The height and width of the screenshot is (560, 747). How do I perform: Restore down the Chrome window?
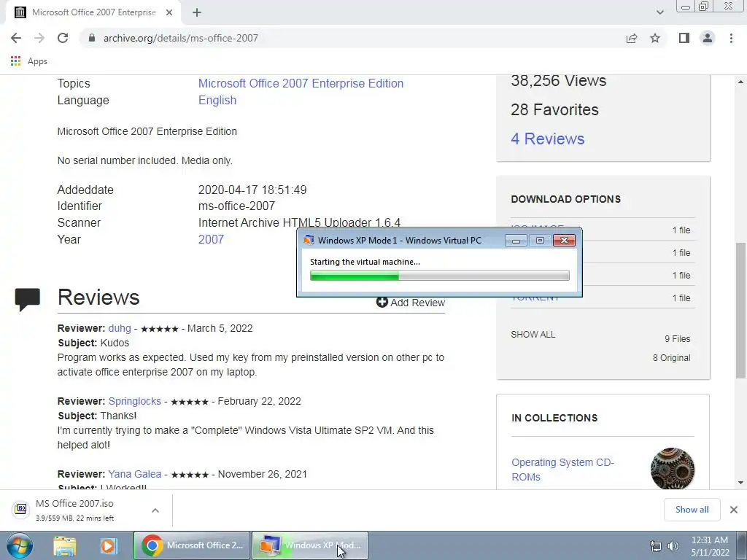pos(704,6)
